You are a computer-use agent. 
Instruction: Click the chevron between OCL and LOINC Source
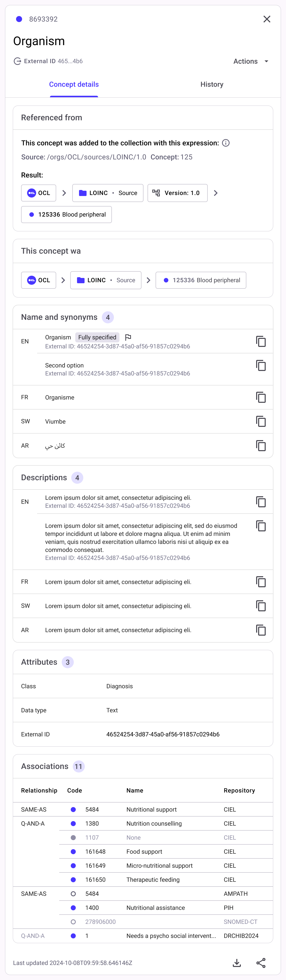64,193
